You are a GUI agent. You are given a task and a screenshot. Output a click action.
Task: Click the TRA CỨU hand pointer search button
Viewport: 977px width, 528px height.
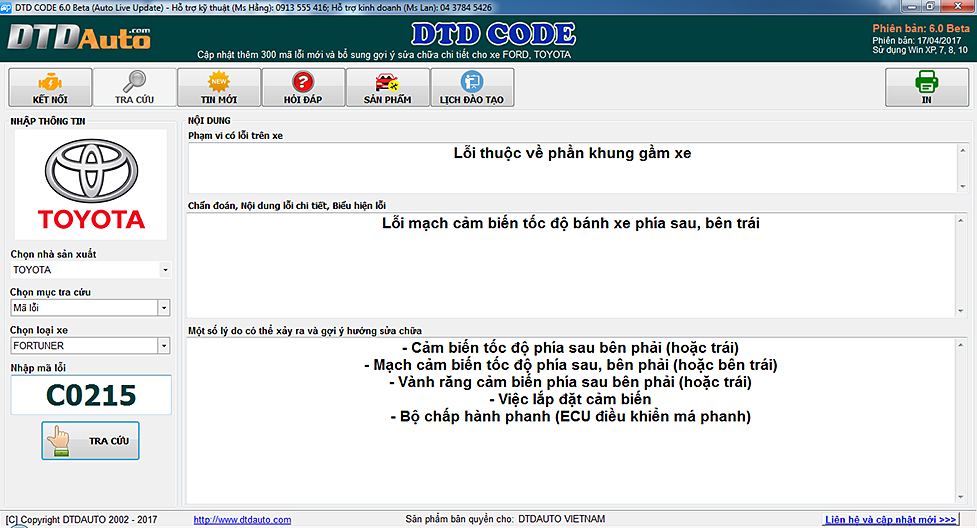90,441
